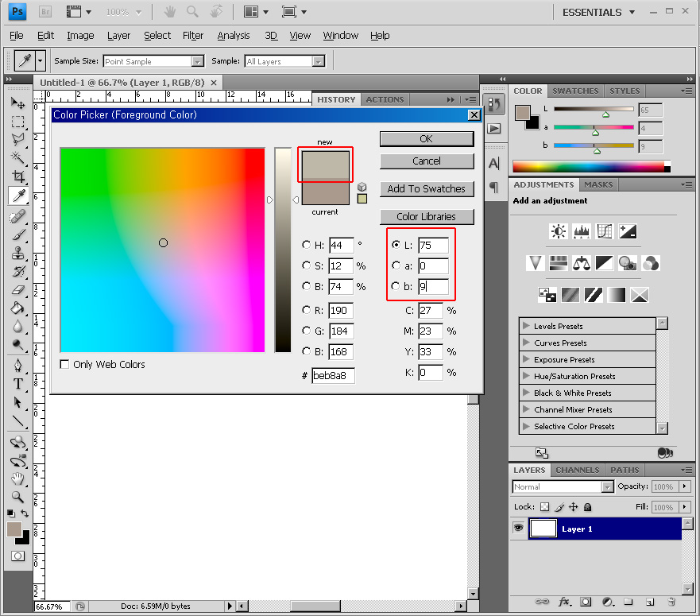Open the Sample Size dropdown
Image resolution: width=700 pixels, height=616 pixels.
tap(154, 61)
